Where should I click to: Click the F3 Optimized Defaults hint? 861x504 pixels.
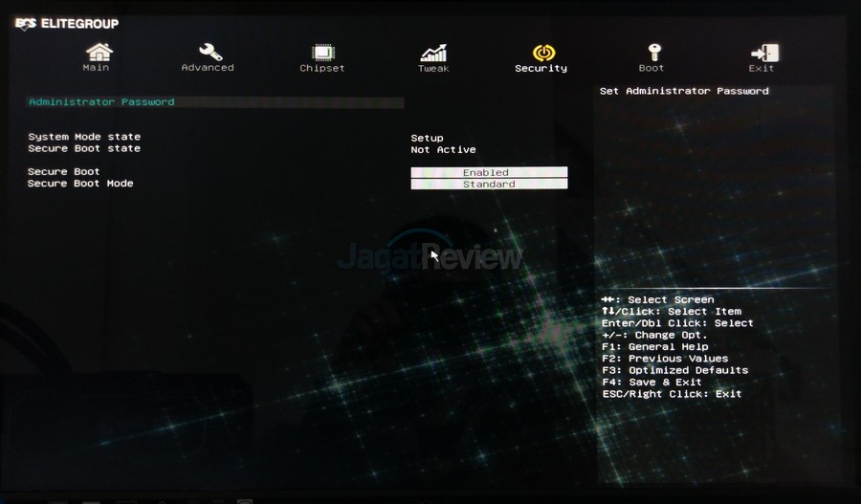674,370
